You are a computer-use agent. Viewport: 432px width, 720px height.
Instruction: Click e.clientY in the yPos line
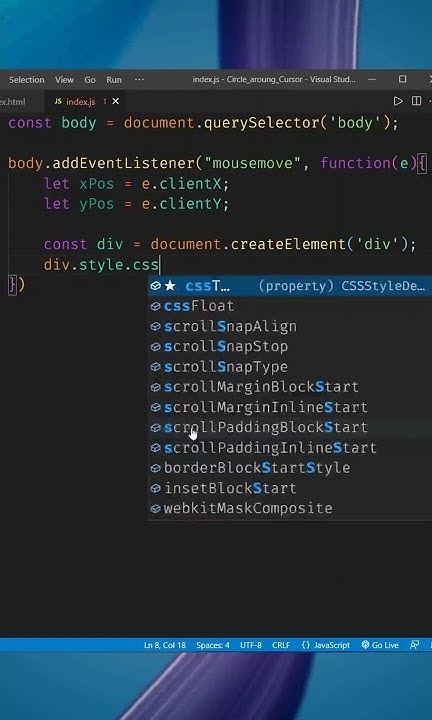(181, 204)
